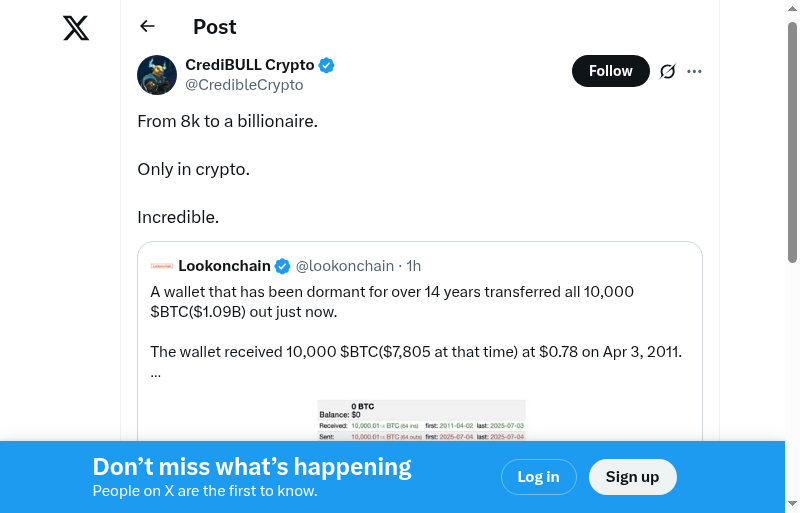This screenshot has height=513, width=800.
Task: Open the wallet balance image thumbnail
Action: coord(421,420)
